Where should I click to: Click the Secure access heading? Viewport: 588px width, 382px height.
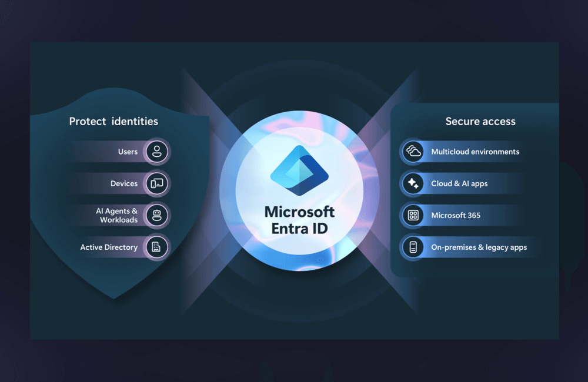480,122
